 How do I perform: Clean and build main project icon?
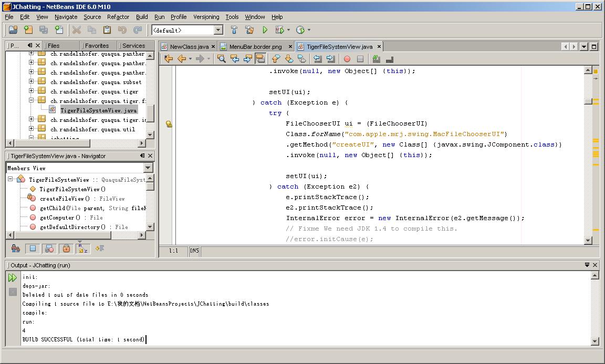(249, 30)
